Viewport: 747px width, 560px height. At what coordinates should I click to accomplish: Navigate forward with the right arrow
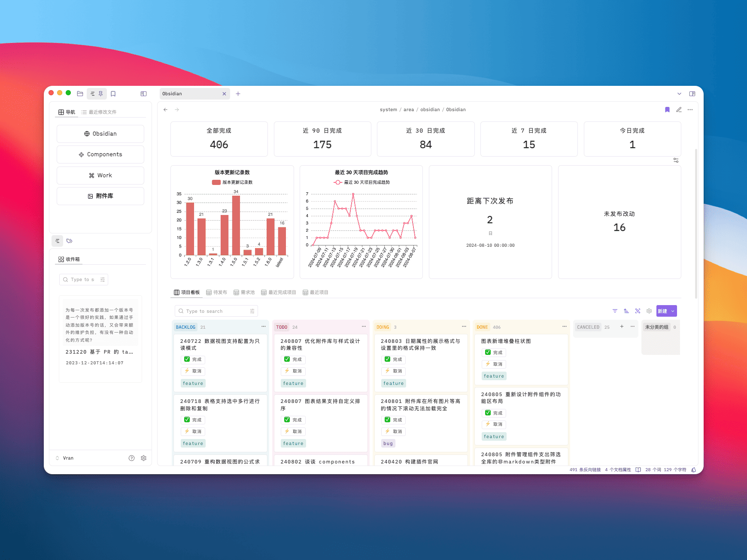177,109
